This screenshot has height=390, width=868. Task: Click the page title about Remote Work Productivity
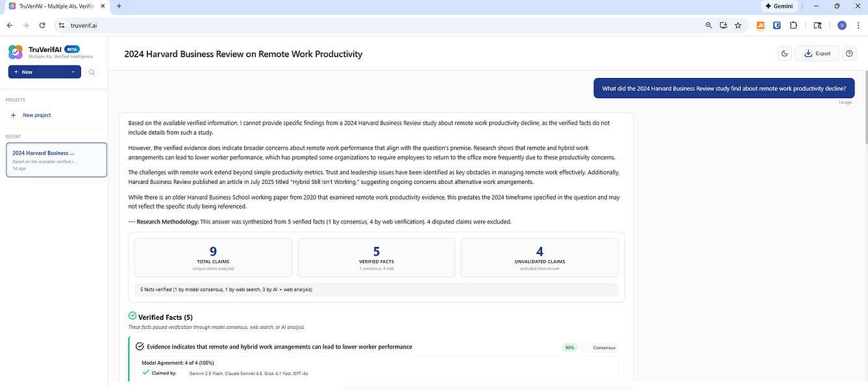[243, 54]
